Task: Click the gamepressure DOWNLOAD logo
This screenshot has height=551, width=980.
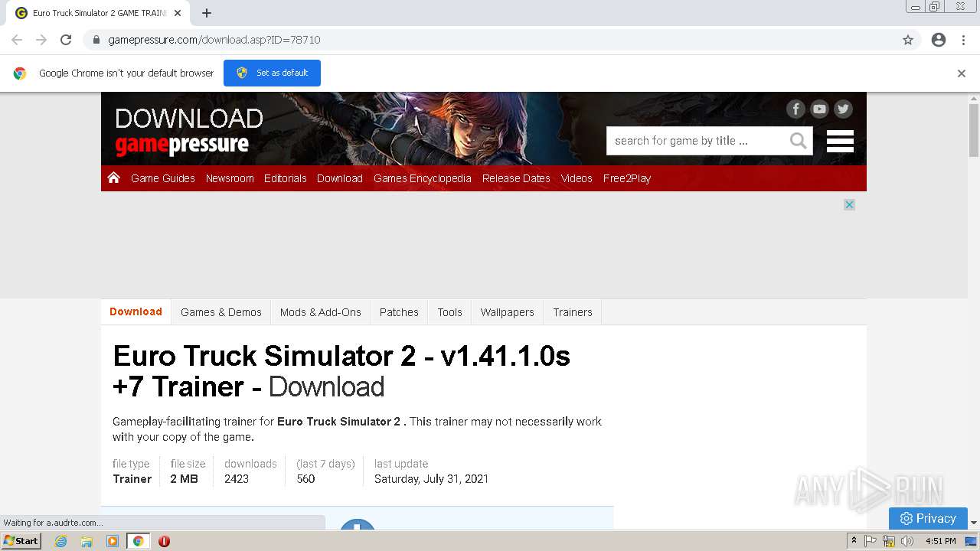Action: [188, 131]
